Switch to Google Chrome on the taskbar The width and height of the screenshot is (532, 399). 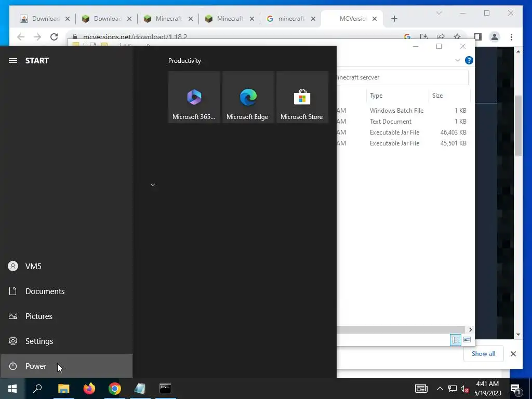pyautogui.click(x=115, y=389)
